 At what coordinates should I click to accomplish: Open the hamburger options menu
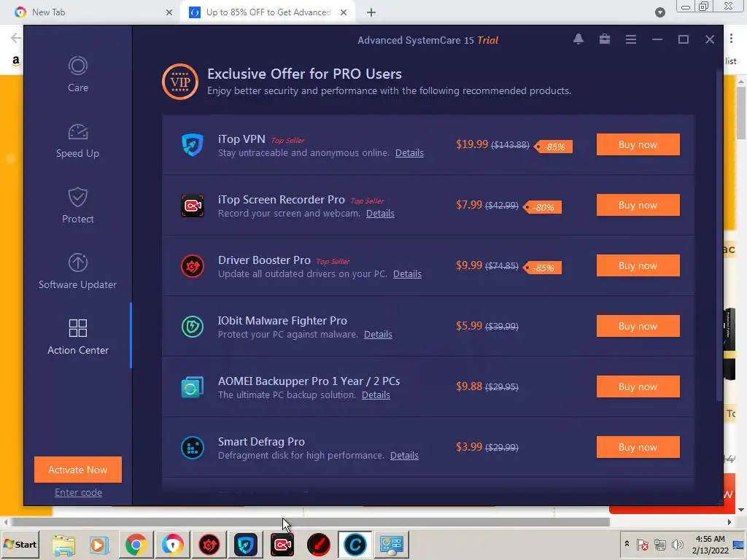click(x=631, y=39)
